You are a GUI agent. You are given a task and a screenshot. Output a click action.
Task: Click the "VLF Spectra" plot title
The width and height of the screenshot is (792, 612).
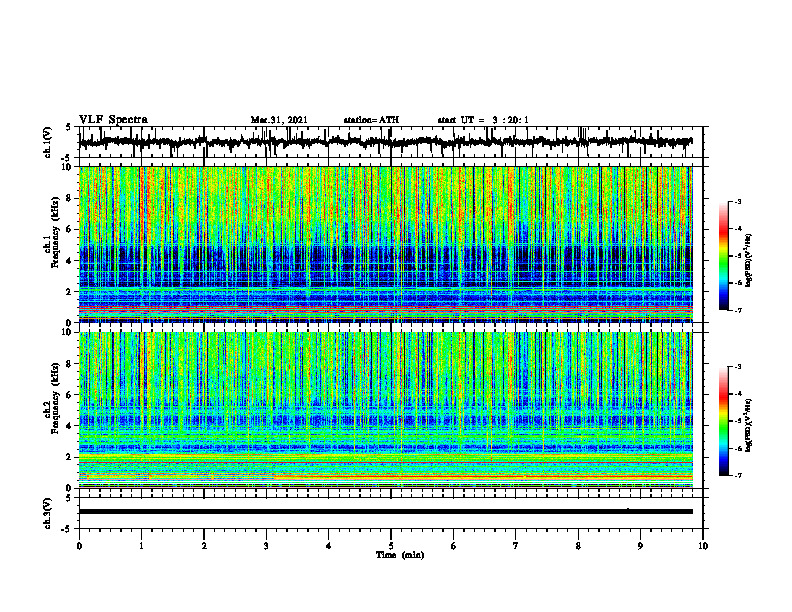(113, 120)
